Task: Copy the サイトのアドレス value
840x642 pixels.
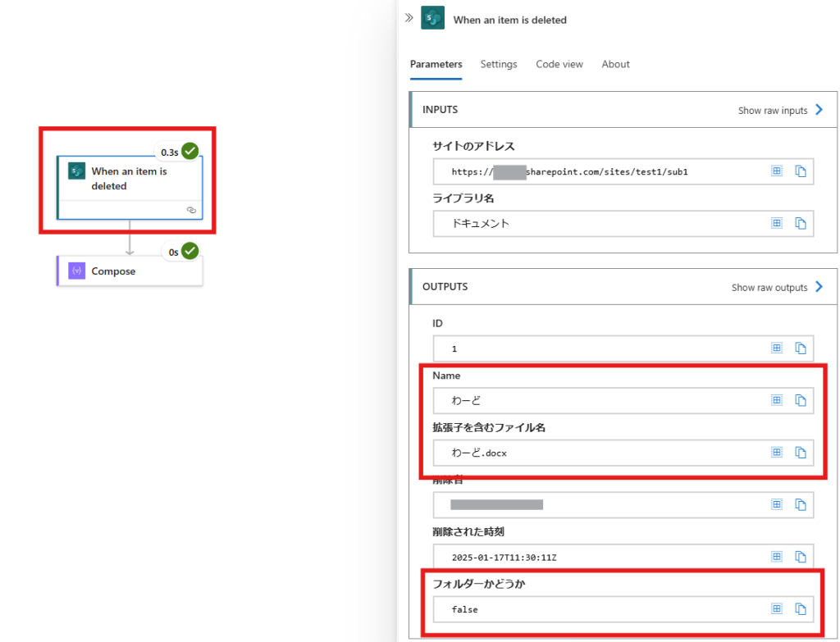Action: click(801, 171)
